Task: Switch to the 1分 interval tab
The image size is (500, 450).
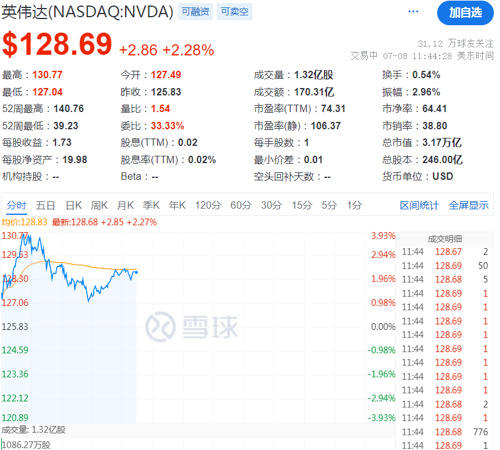Action: click(354, 205)
